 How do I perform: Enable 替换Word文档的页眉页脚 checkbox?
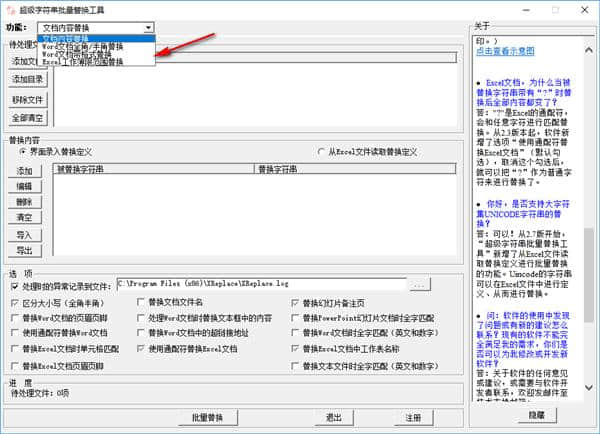click(15, 318)
